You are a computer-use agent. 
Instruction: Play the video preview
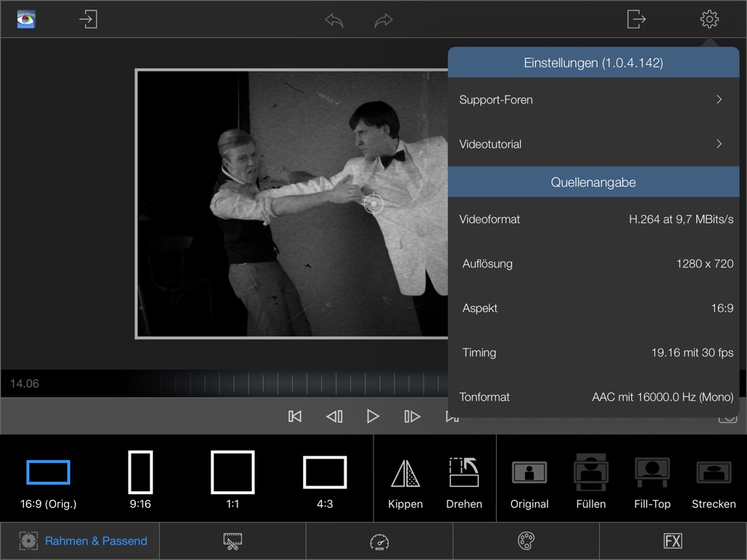(x=373, y=417)
